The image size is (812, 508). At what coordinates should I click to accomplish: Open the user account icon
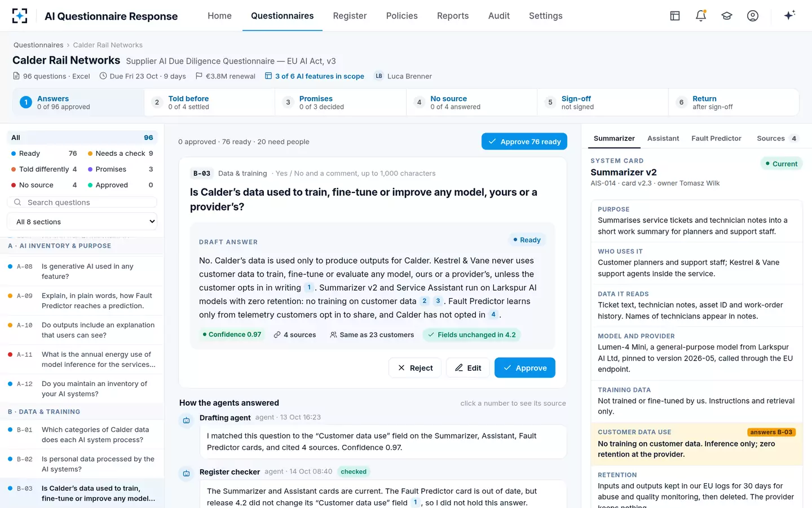[753, 16]
